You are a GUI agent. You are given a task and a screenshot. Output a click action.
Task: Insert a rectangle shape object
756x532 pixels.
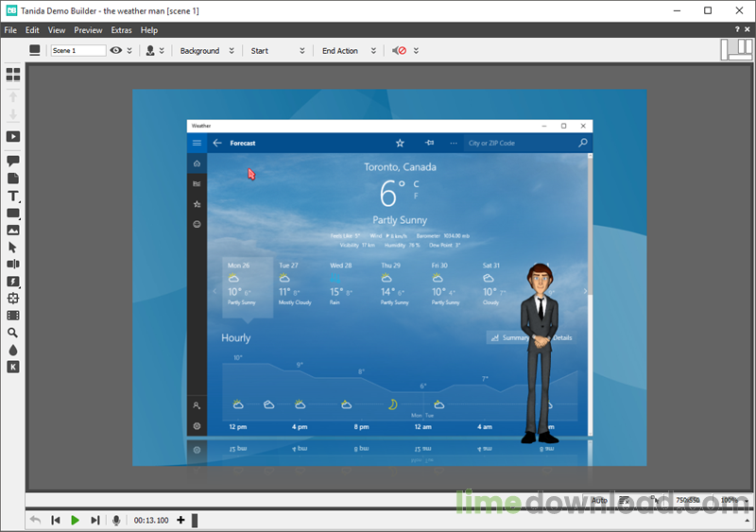coord(13,214)
